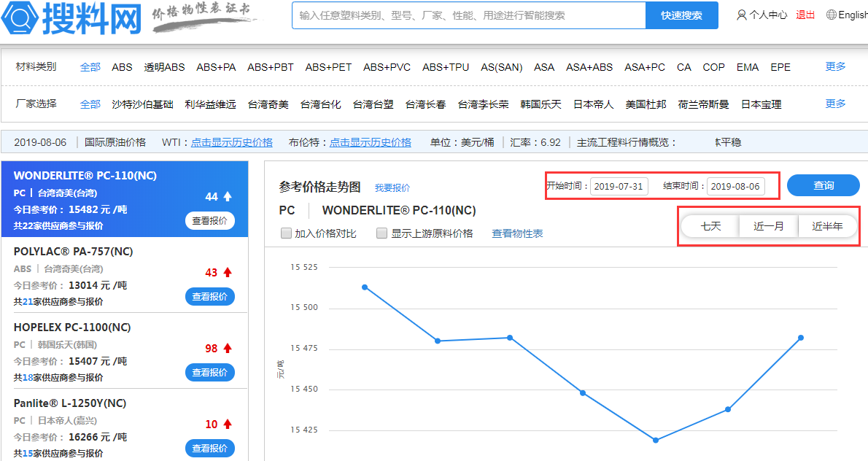Open the 结束时间 date picker field

735,186
